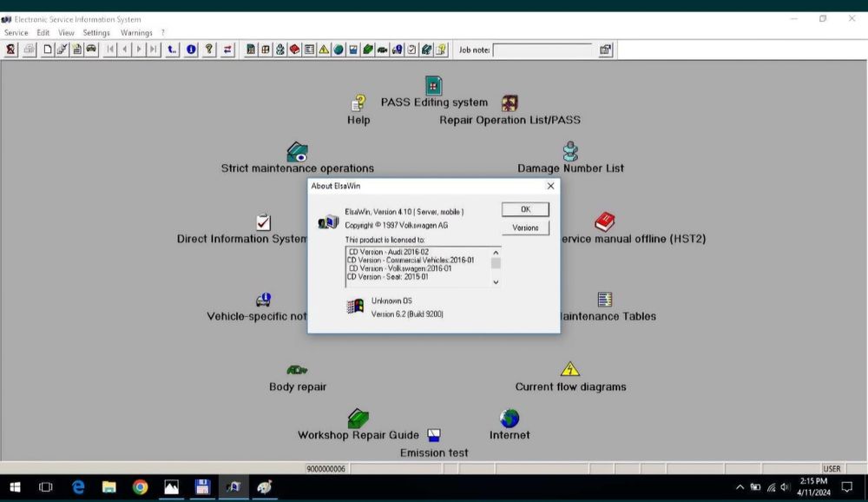Jump to last page toolbar arrow
This screenshot has height=502, width=868.
[154, 50]
